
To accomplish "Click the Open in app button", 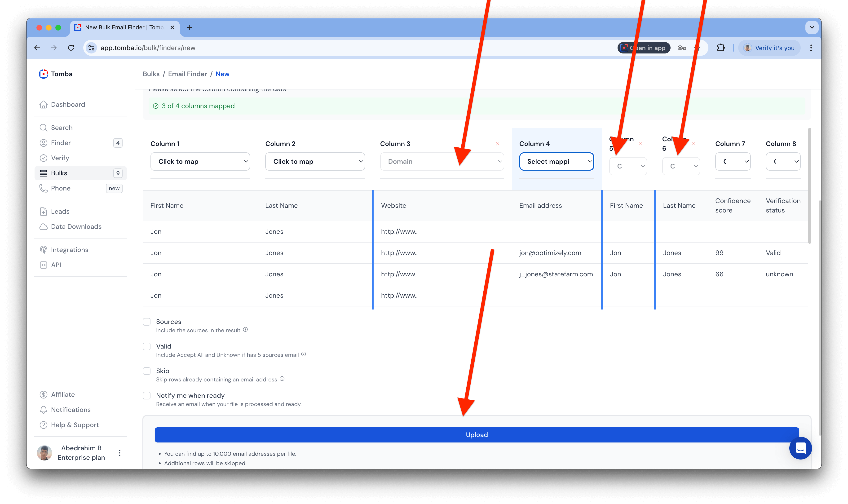I will [644, 48].
